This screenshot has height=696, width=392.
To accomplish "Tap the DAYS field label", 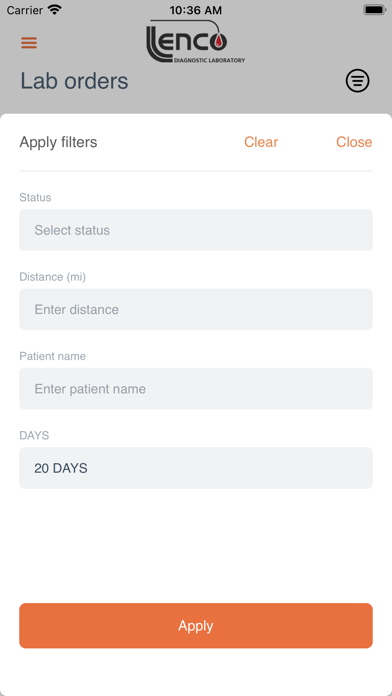I will 34,435.
